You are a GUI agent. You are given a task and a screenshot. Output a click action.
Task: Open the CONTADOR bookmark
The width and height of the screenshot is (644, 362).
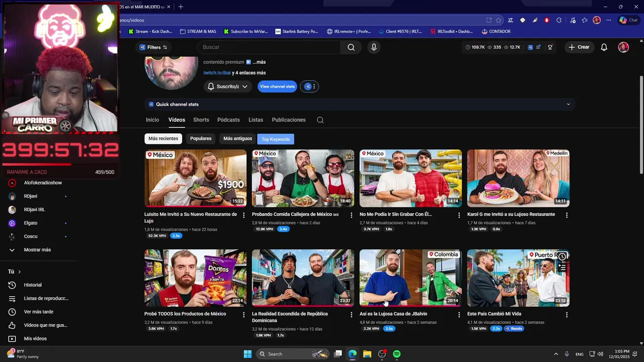point(496,32)
